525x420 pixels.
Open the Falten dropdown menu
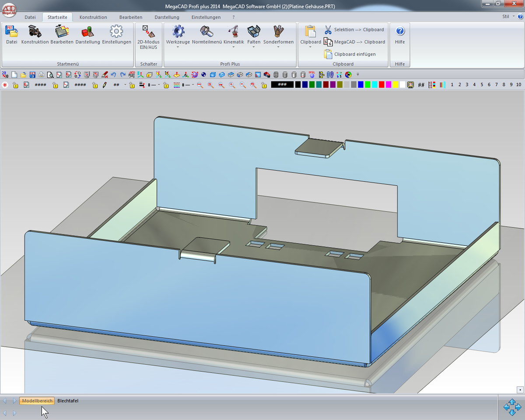tap(254, 47)
